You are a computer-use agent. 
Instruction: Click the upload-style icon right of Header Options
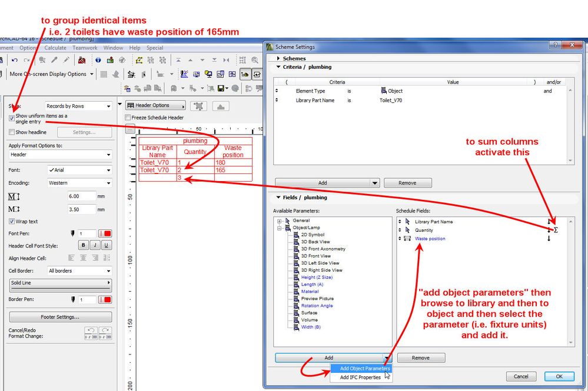(221, 106)
